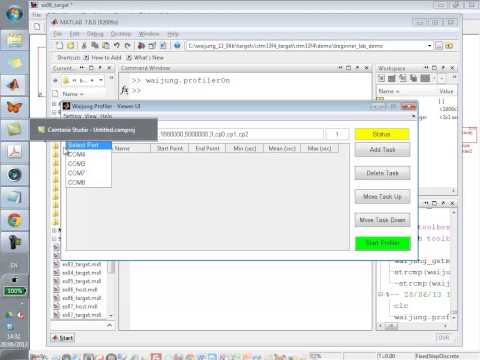Click the What's New shortcut link
480x360 pixels.
(x=145, y=58)
